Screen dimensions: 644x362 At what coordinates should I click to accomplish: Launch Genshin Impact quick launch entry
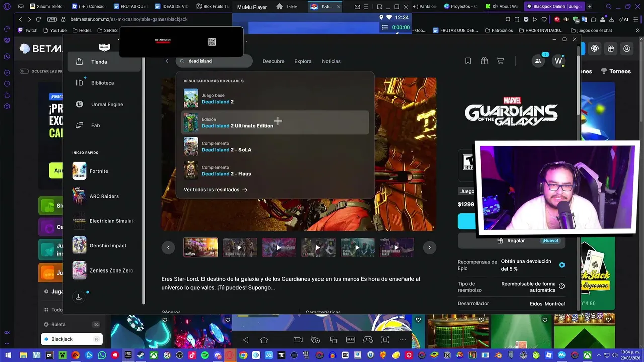click(104, 245)
